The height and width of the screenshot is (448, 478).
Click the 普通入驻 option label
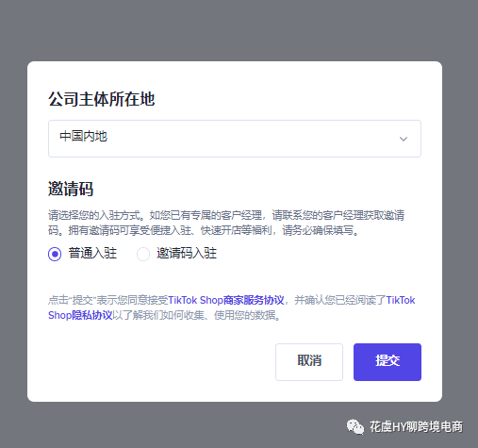(x=92, y=253)
